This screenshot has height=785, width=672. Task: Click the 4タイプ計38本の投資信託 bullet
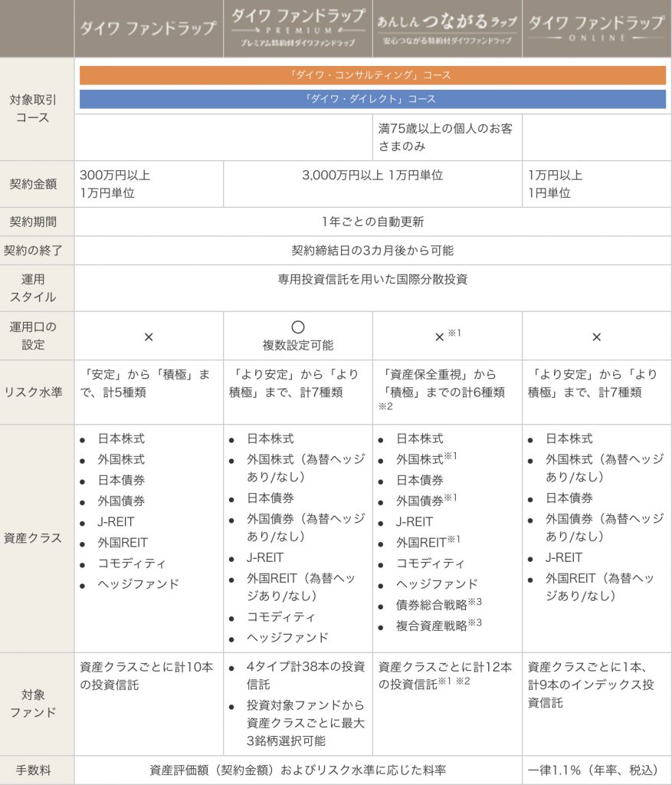tap(304, 675)
